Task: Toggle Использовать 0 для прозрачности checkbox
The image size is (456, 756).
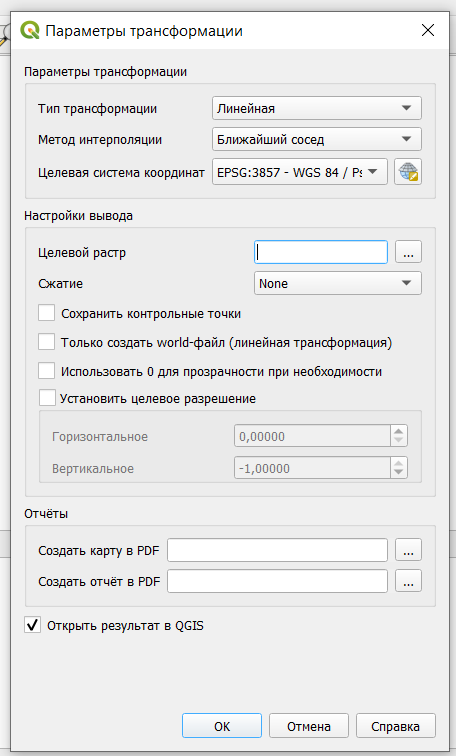Action: coord(47,371)
